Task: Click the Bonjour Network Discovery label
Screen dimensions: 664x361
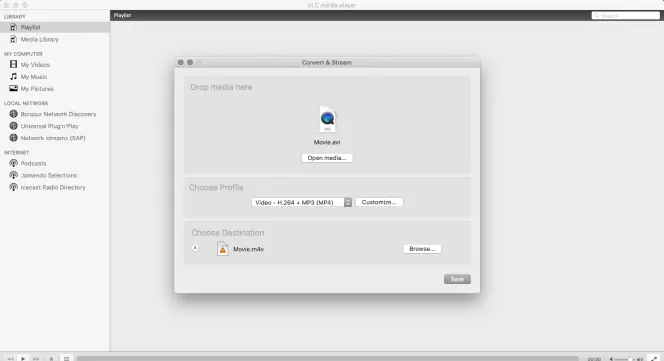Action: (58, 114)
